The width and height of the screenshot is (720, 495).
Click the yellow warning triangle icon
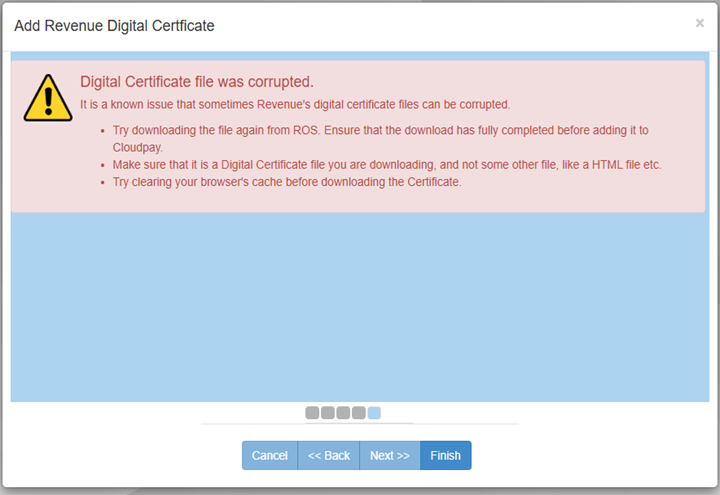click(47, 97)
